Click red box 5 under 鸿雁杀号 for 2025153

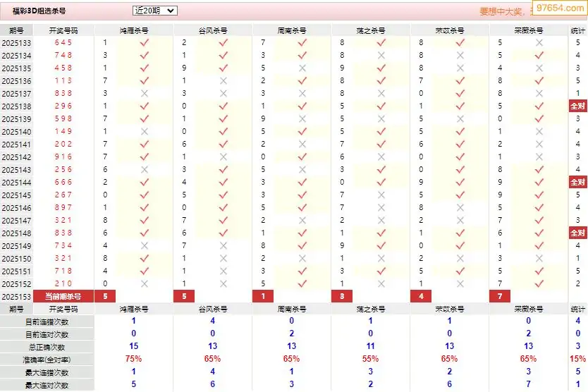click(105, 296)
